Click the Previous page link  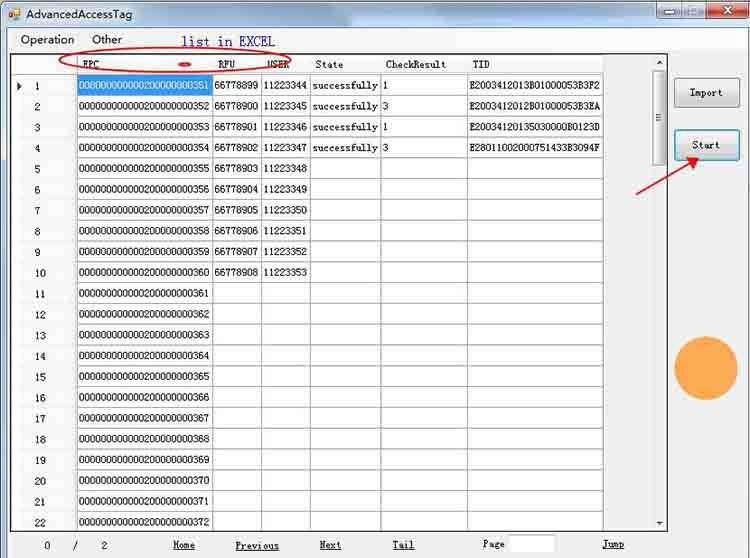click(257, 545)
